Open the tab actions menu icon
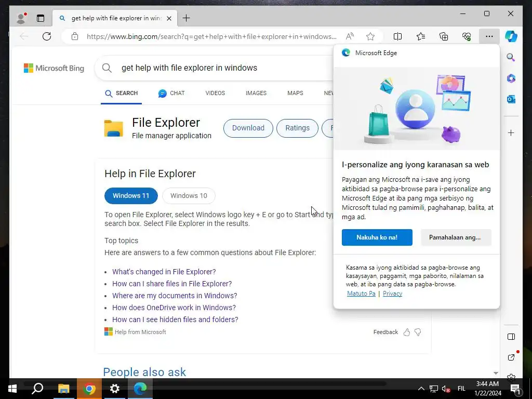532x399 pixels. pyautogui.click(x=41, y=18)
